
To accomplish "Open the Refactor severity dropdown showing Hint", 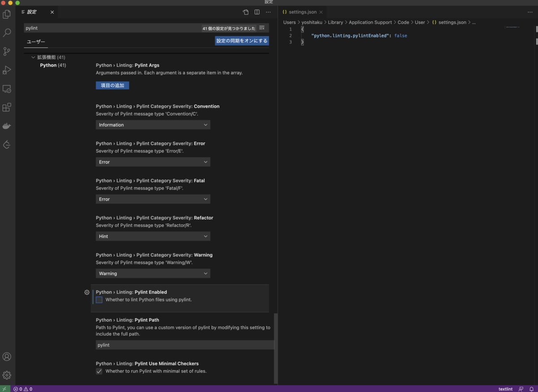I will point(153,237).
